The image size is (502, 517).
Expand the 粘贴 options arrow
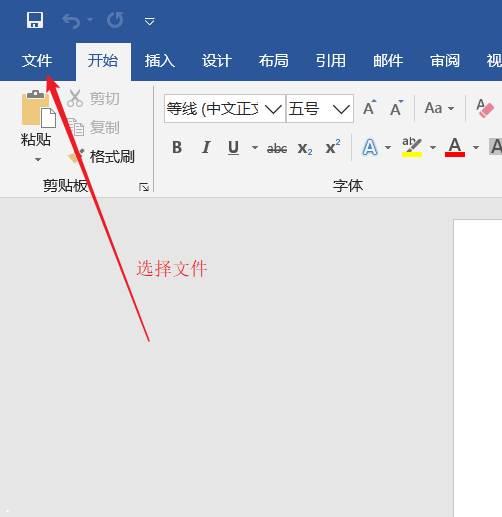coord(38,160)
